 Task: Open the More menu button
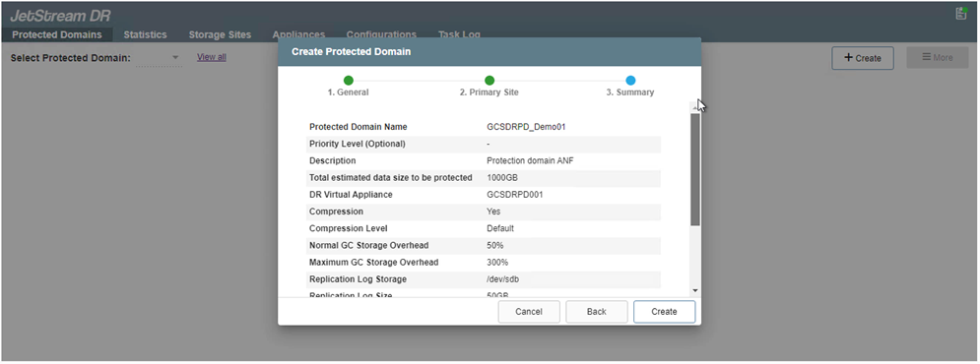938,57
